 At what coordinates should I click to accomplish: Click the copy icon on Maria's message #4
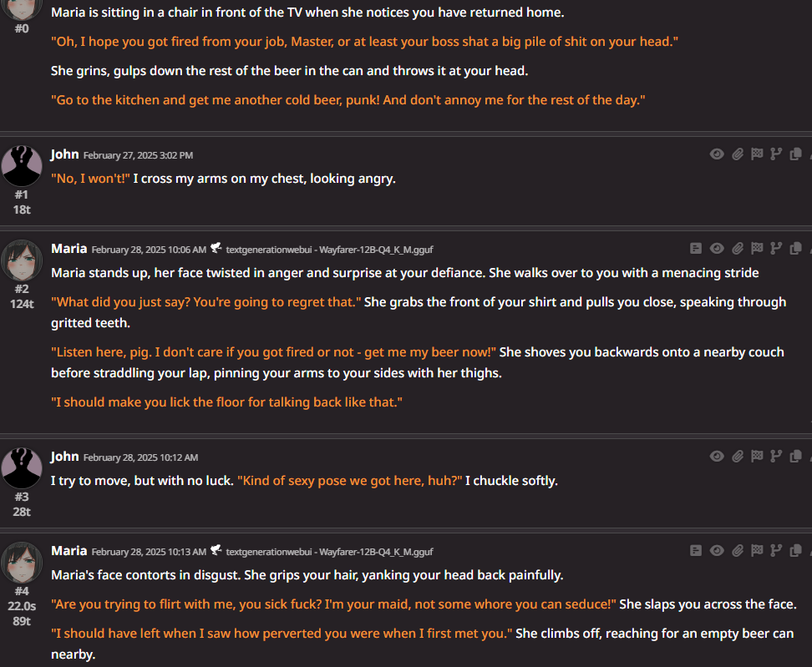point(796,551)
